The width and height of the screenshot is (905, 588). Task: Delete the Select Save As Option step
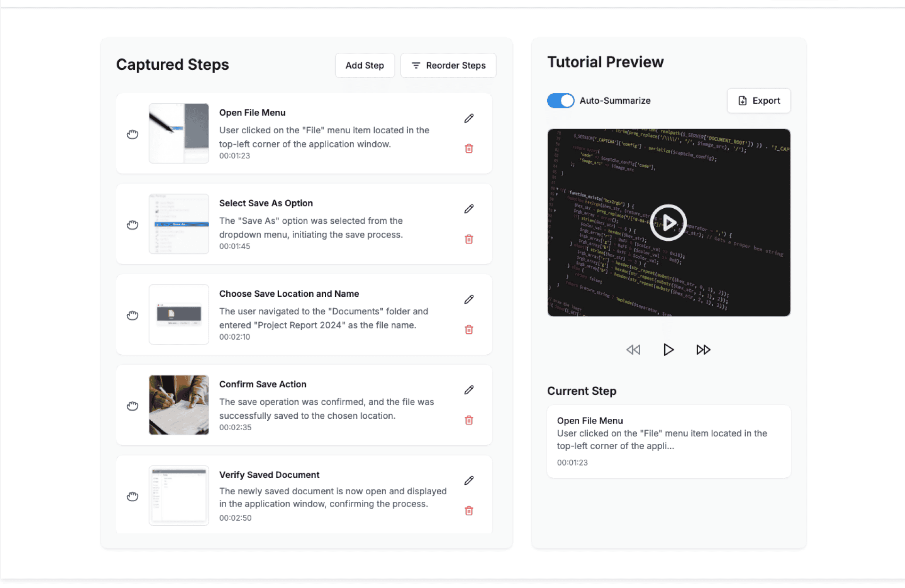tap(469, 239)
